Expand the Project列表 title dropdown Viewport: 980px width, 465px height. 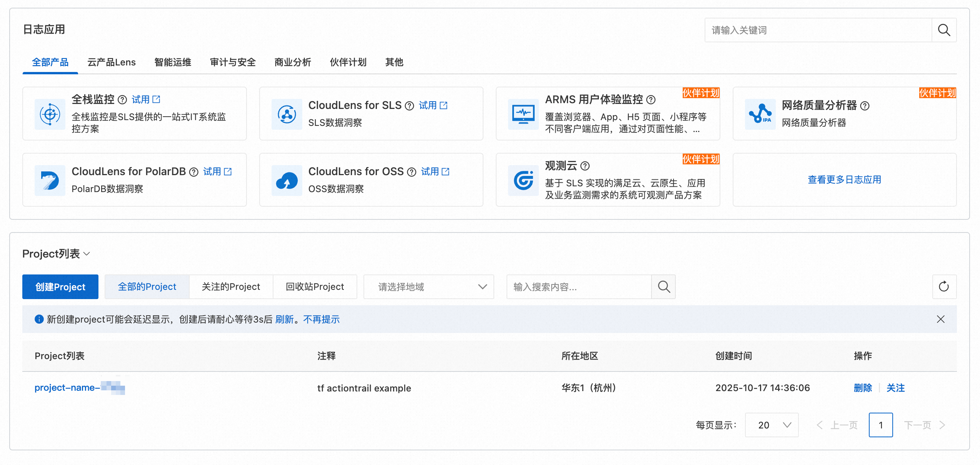[x=87, y=254]
